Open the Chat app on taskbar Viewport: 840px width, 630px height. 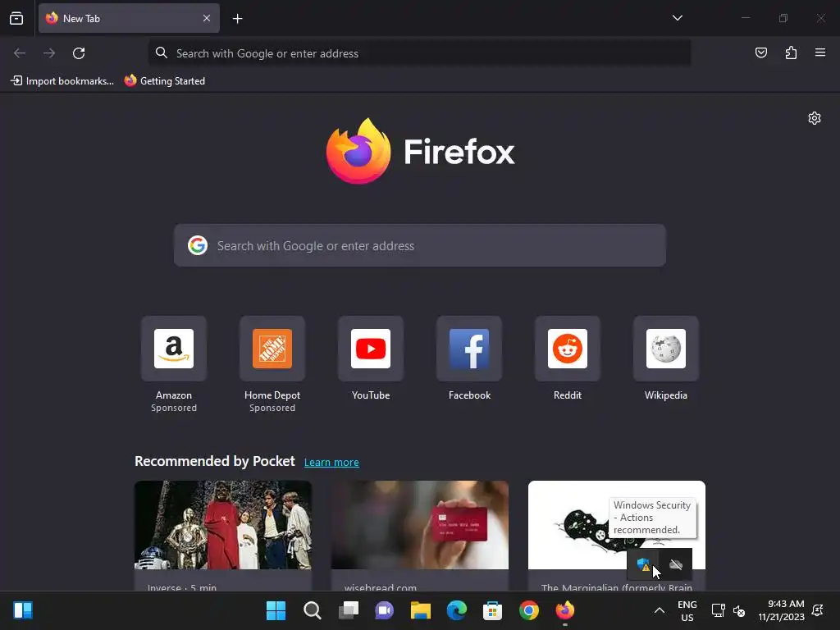[384, 610]
